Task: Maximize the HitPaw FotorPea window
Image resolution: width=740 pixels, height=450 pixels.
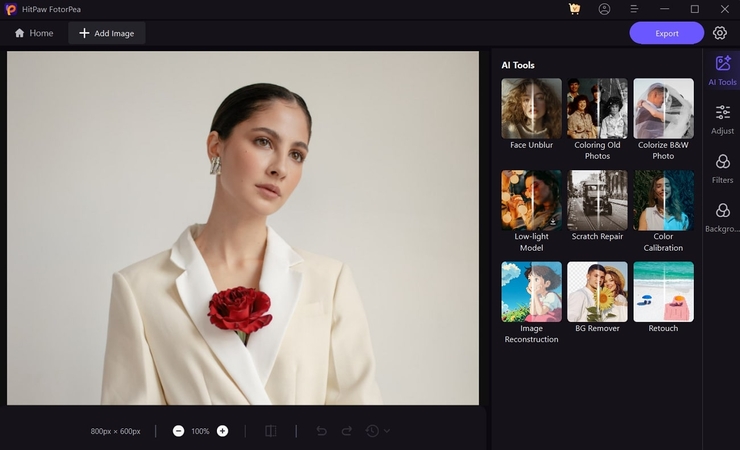Action: [x=695, y=9]
